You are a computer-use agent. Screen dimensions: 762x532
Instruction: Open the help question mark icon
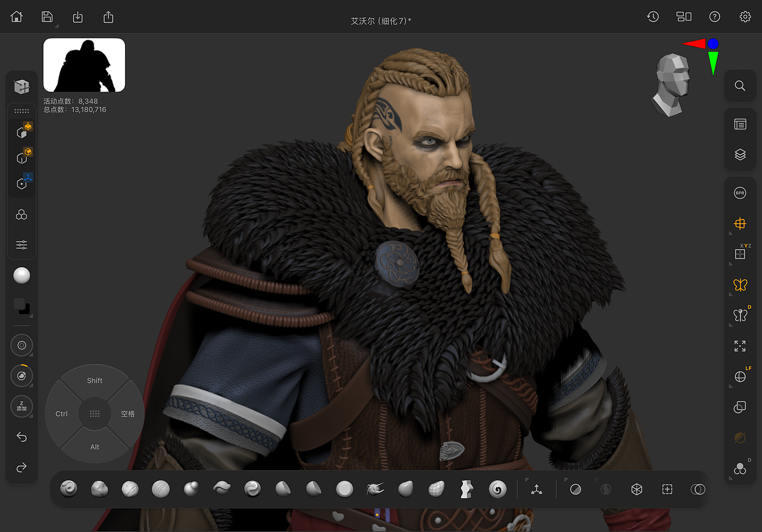pos(715,17)
